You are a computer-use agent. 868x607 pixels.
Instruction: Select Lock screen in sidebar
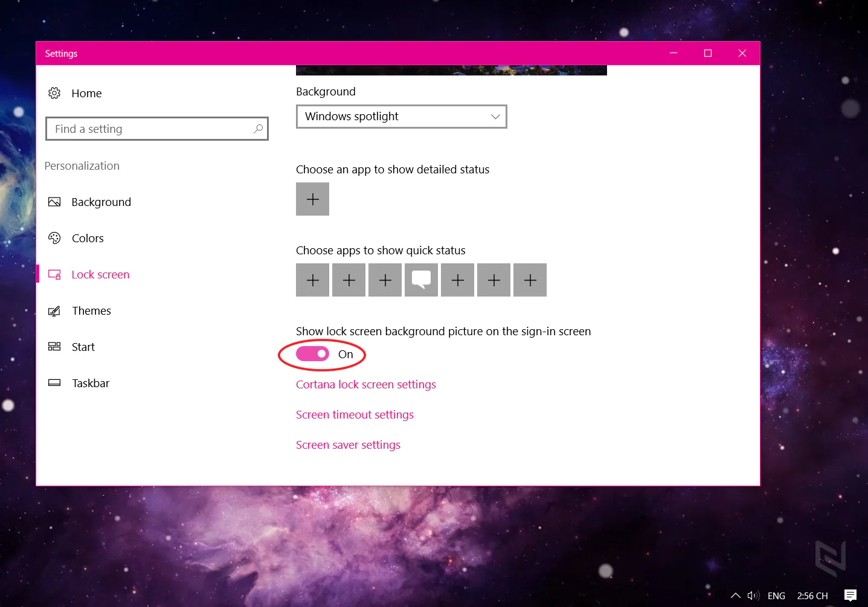pos(100,275)
